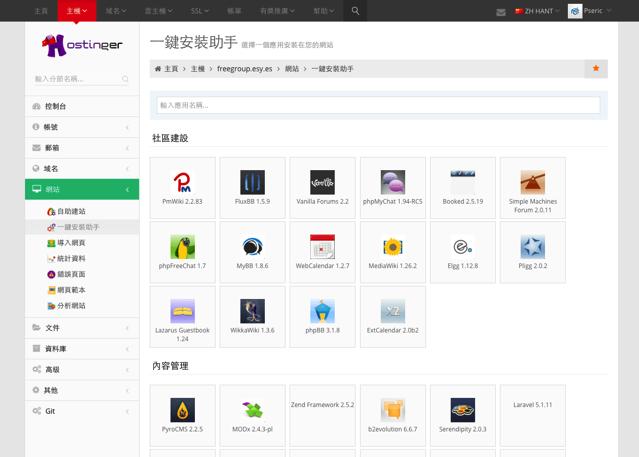This screenshot has height=457, width=639.
Task: Open the SSL top menu
Action: 200,11
